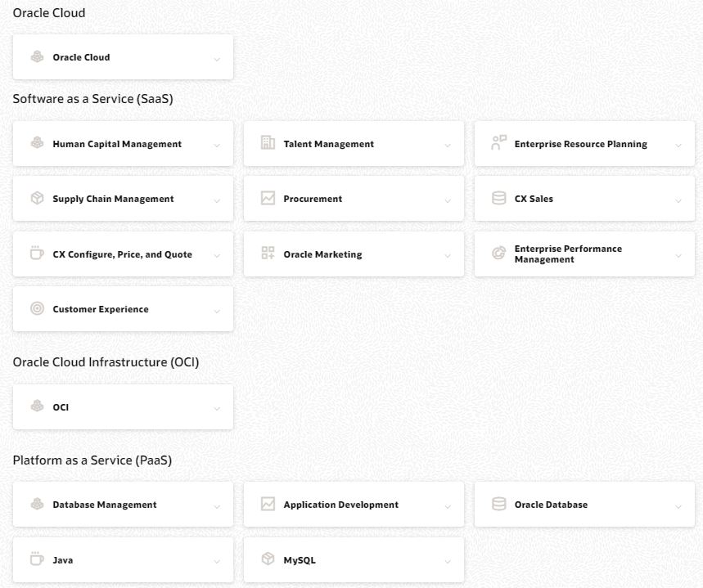
Task: Click the grid-plus icon for Oracle Marketing
Action: coord(268,254)
